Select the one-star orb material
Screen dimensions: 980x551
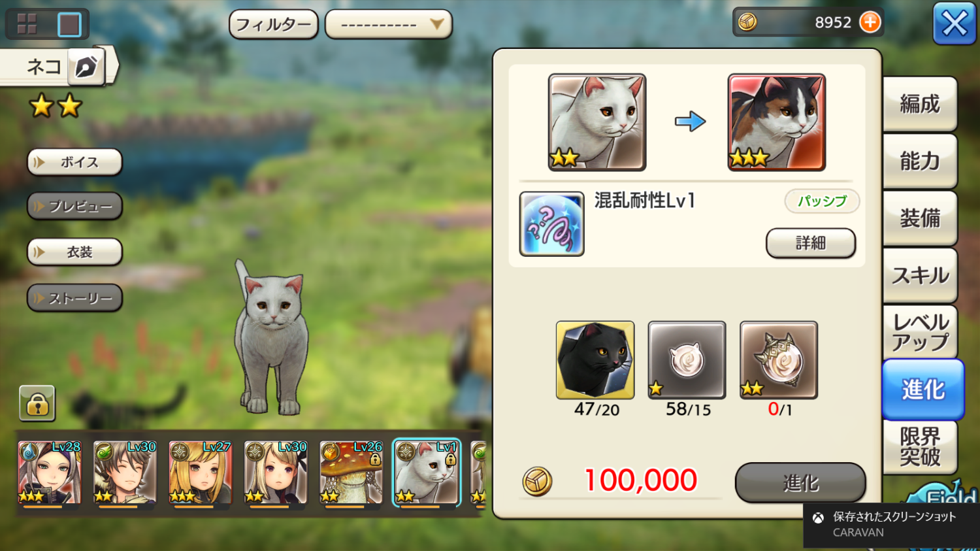click(x=687, y=359)
